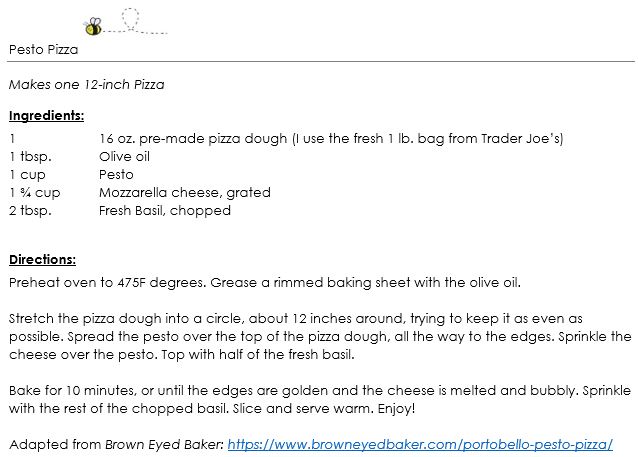Click "Fresh Basil, chopped" ingredient

click(165, 211)
